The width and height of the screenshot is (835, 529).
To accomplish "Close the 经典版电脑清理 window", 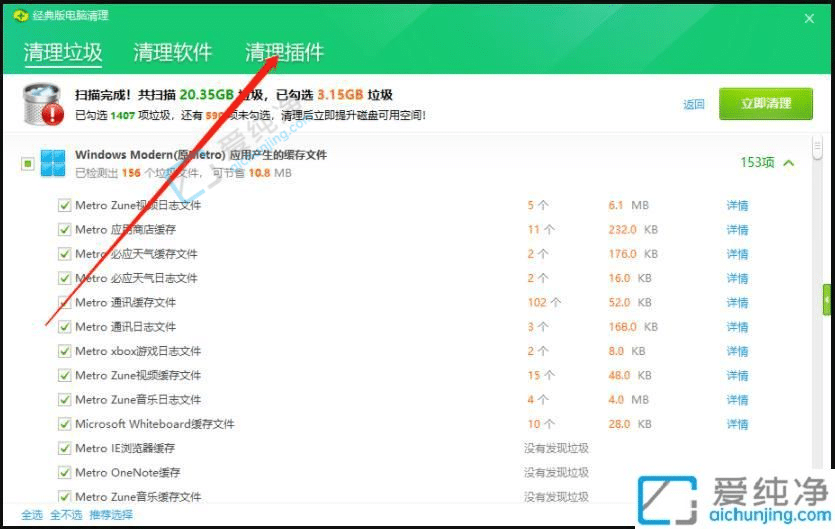I will pyautogui.click(x=809, y=19).
